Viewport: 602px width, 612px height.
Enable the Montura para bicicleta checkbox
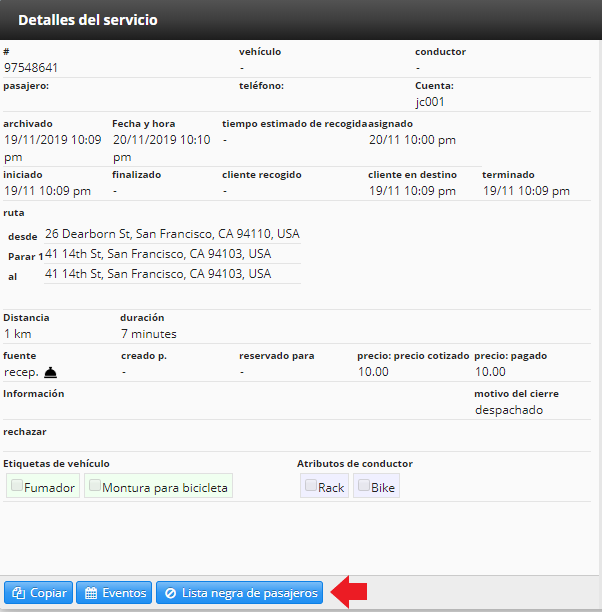click(x=95, y=485)
